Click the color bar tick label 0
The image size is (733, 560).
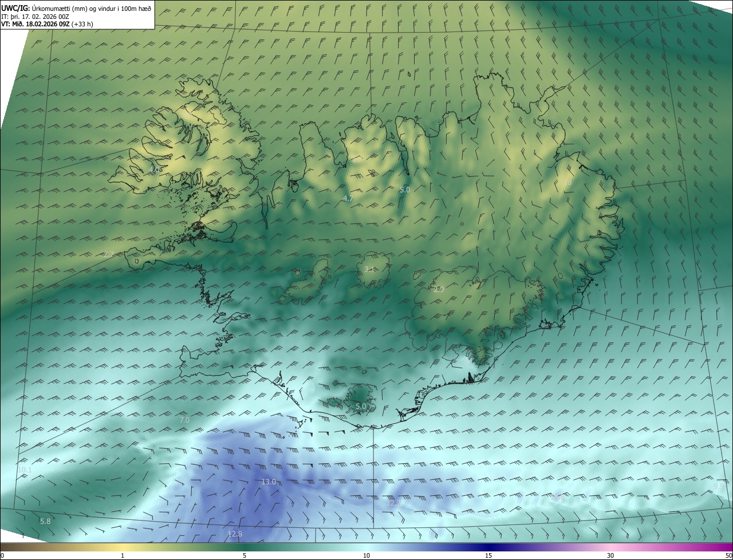point(2,555)
